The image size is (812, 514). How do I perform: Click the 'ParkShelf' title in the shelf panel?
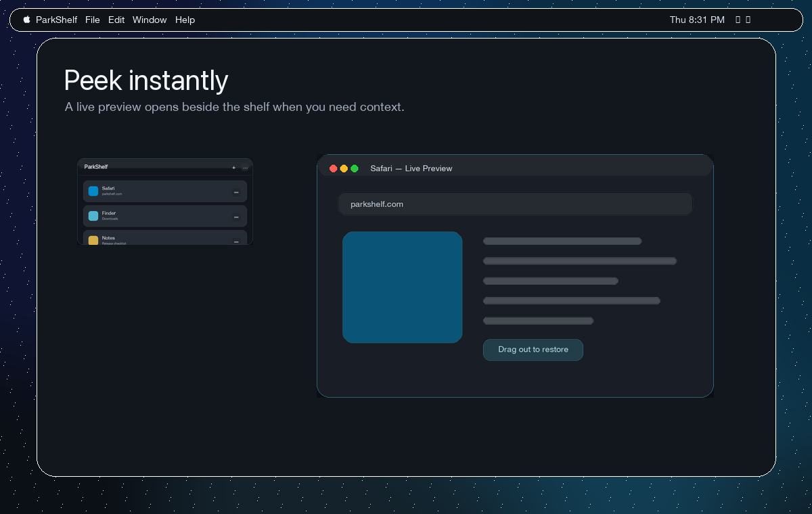click(x=96, y=167)
